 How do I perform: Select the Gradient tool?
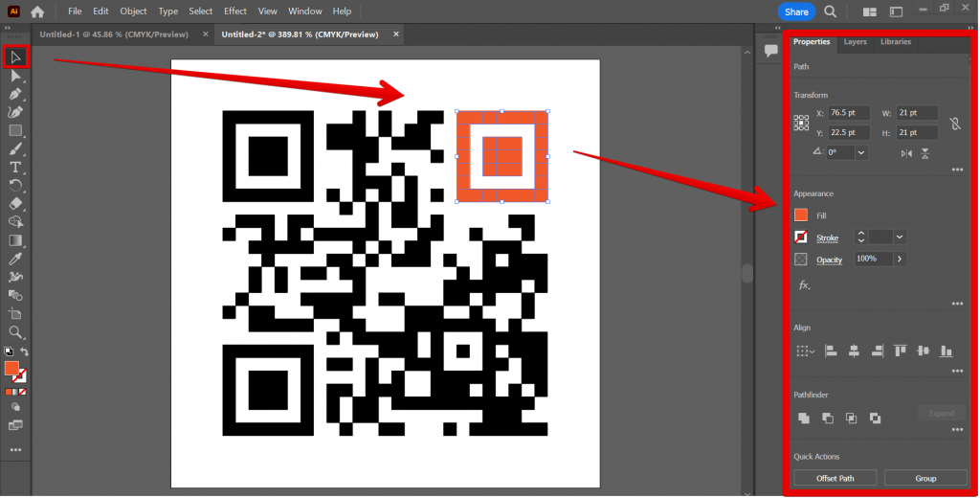tap(15, 240)
